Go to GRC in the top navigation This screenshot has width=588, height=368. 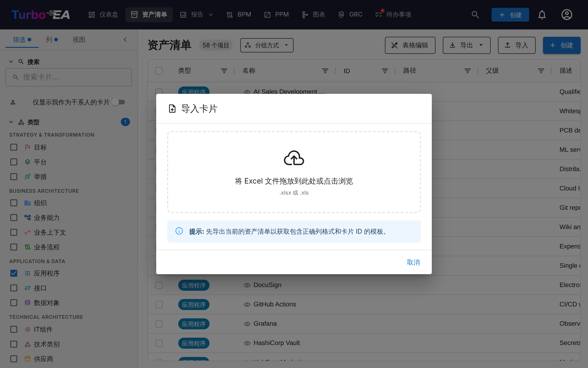tap(350, 14)
